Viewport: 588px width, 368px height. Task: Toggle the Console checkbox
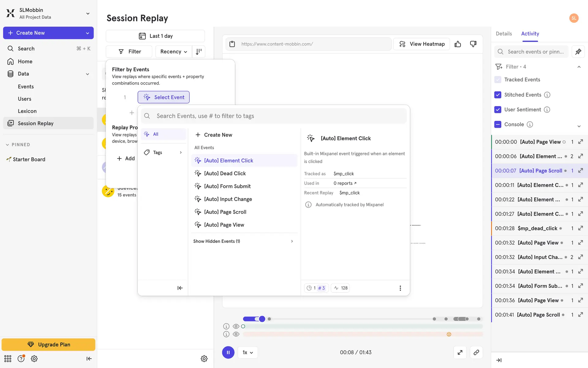(498, 124)
